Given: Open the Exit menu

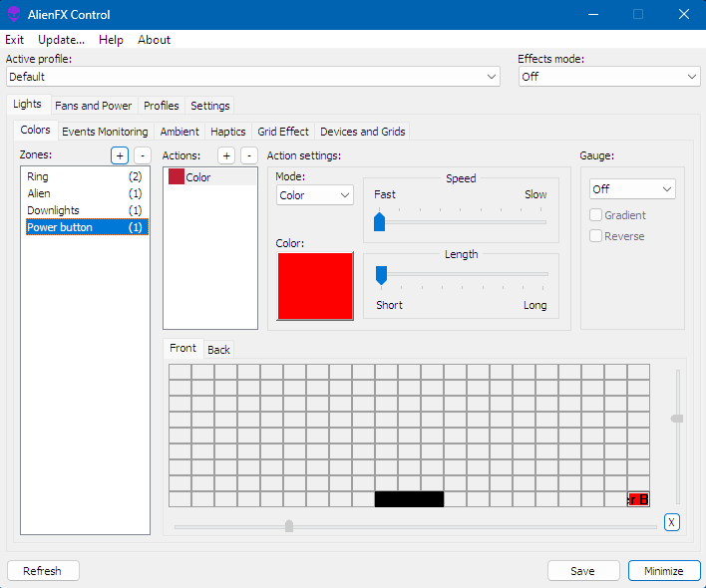Looking at the screenshot, I should coord(14,40).
